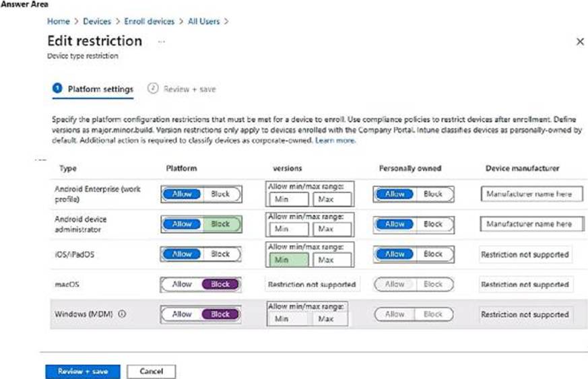588x379 pixels.
Task: Close the Edit restriction pane
Action: point(580,42)
